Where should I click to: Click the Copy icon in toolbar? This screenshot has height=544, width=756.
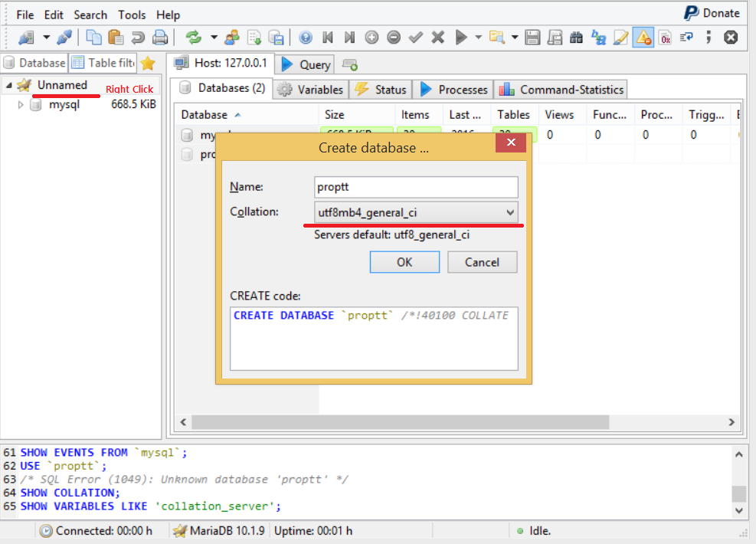(x=94, y=37)
